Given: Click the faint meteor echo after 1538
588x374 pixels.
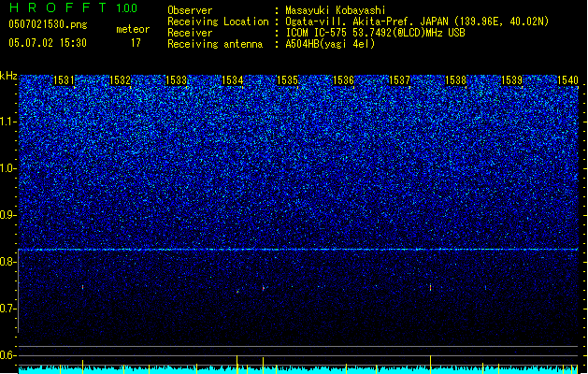Looking at the screenshot, I should pos(485,288).
